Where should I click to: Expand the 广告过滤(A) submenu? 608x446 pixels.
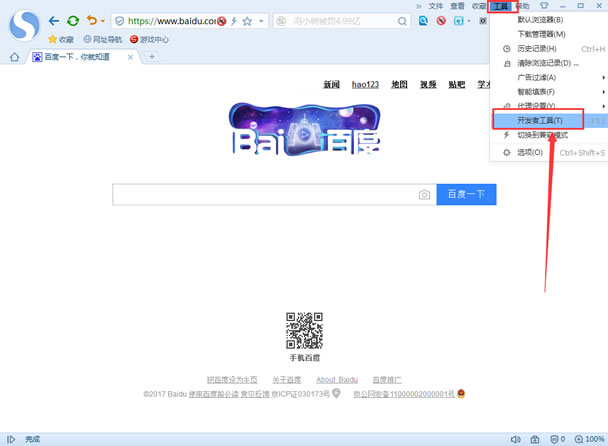click(549, 78)
